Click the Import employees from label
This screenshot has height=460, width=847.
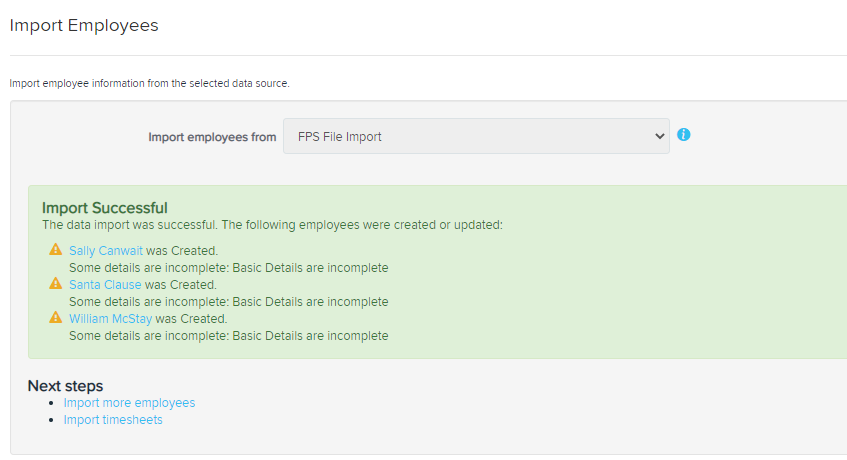(212, 137)
